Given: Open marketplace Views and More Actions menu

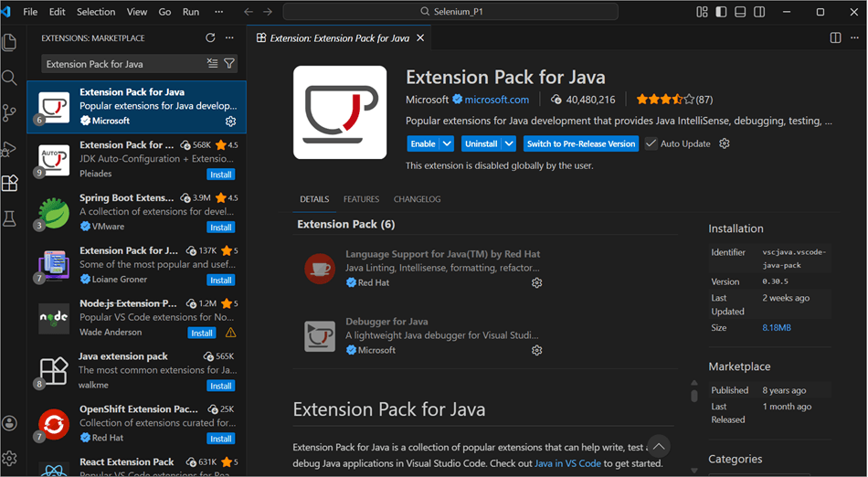Looking at the screenshot, I should tap(229, 37).
